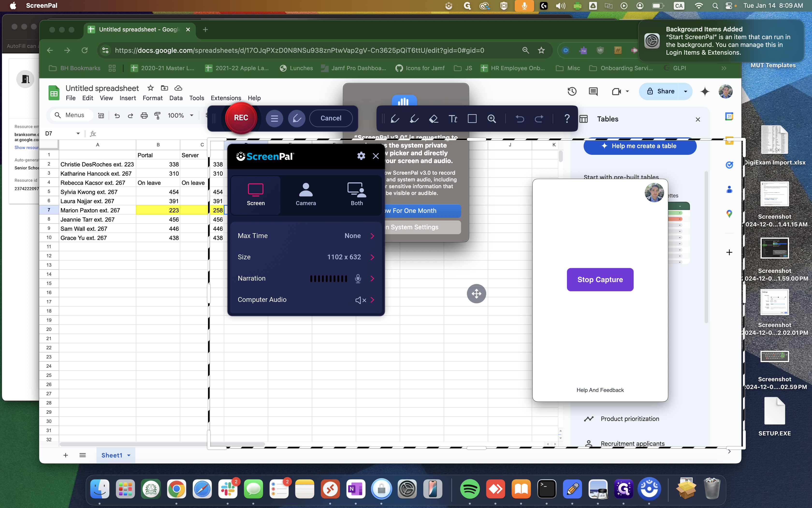This screenshot has height=508, width=812.
Task: Close the Tables side panel
Action: pyautogui.click(x=698, y=119)
